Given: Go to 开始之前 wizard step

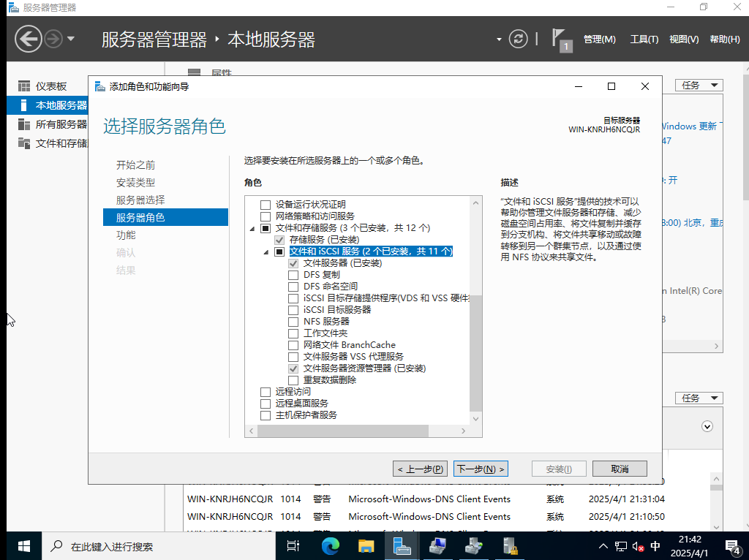Looking at the screenshot, I should click(x=135, y=164).
